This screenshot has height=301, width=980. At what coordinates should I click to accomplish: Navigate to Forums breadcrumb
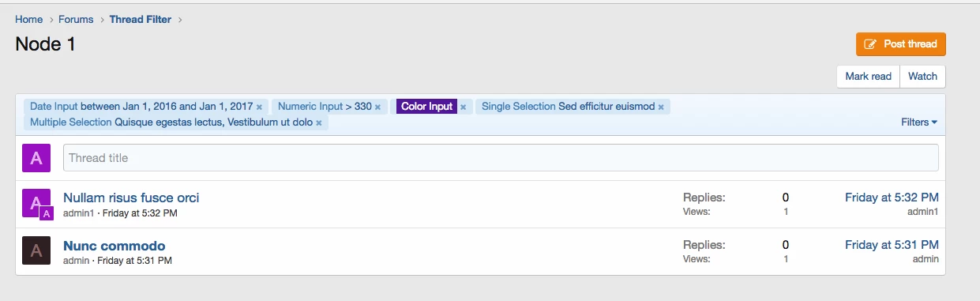coord(76,19)
